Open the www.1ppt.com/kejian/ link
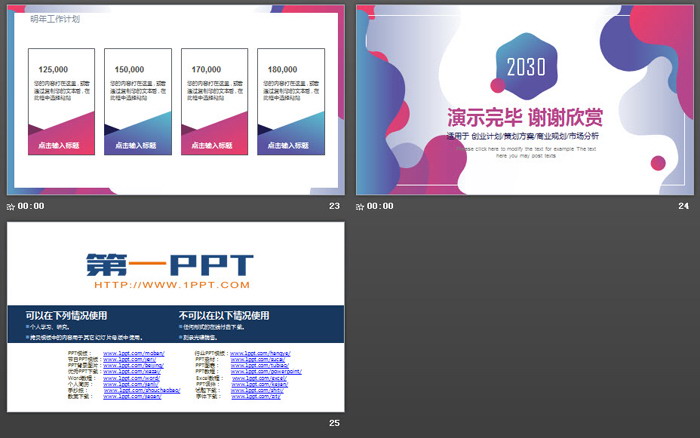This screenshot has height=438, width=700. (x=259, y=384)
